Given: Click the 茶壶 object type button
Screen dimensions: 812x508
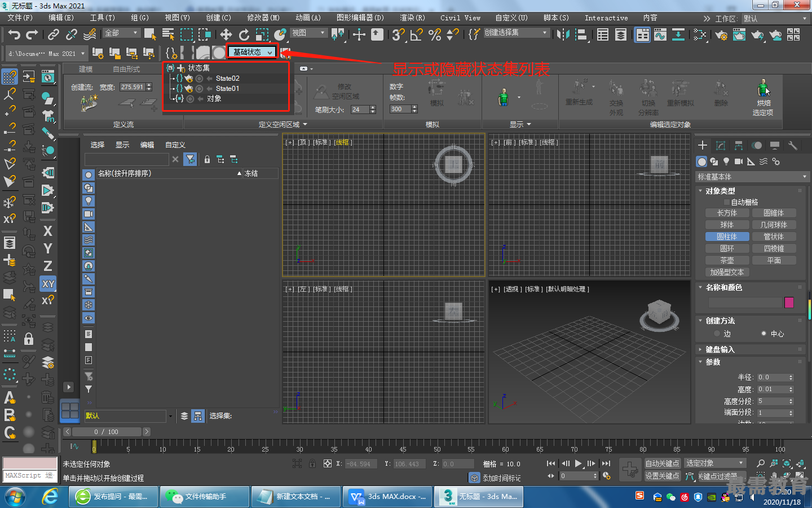Looking at the screenshot, I should [727, 261].
